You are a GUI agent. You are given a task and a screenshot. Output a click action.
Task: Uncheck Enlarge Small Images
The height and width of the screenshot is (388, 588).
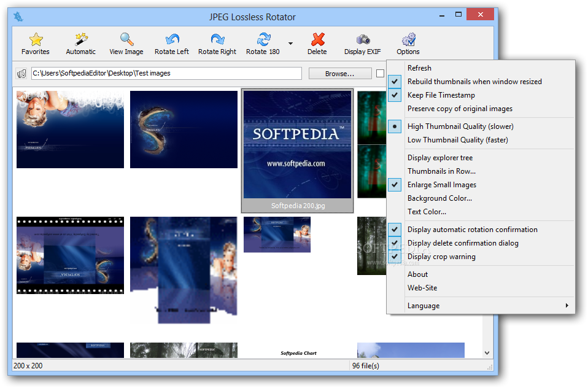point(441,185)
